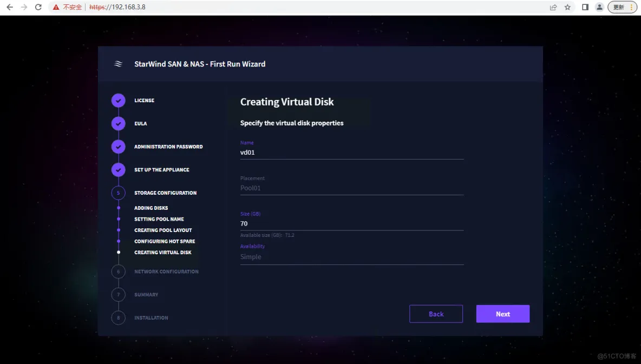
Task: Click the Next button
Action: click(503, 314)
